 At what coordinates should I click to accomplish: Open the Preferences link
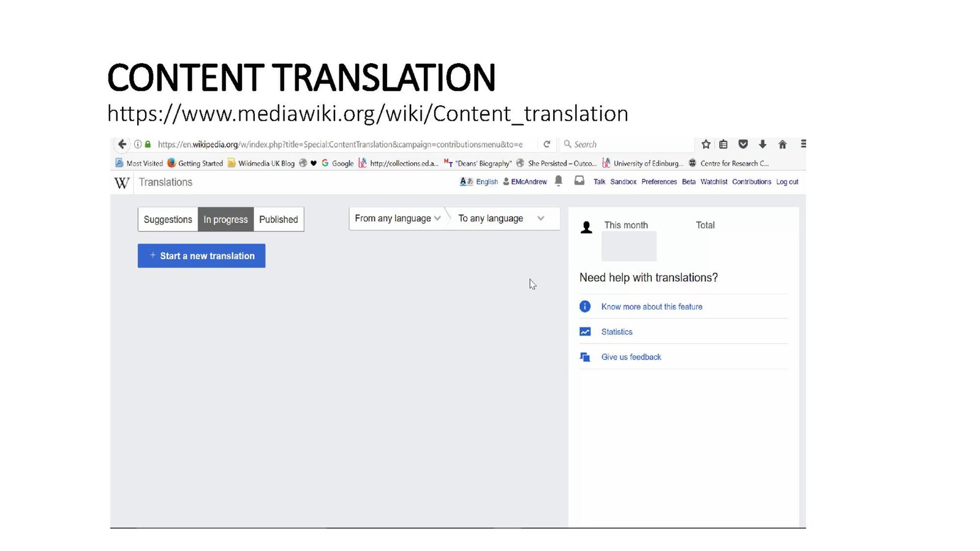[x=659, y=182]
